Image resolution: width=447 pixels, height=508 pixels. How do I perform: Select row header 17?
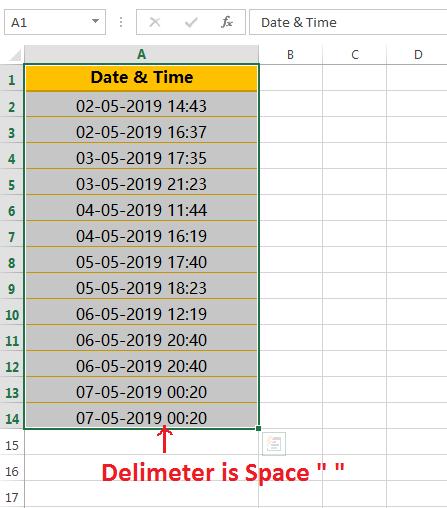pos(12,494)
